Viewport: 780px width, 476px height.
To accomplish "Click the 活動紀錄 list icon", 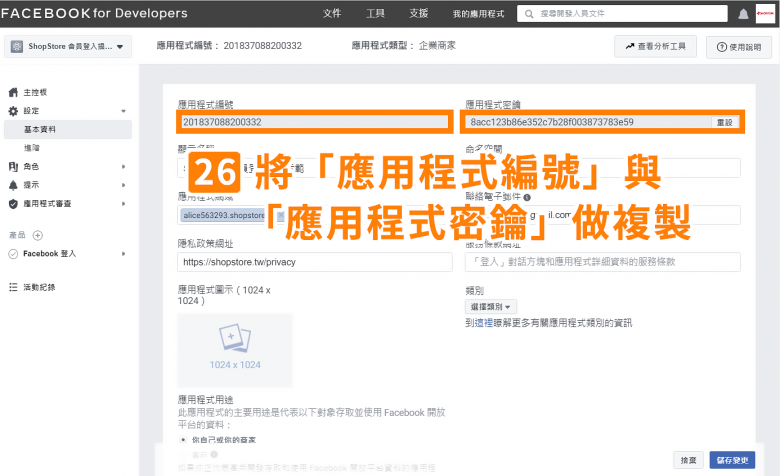I will [x=13, y=287].
